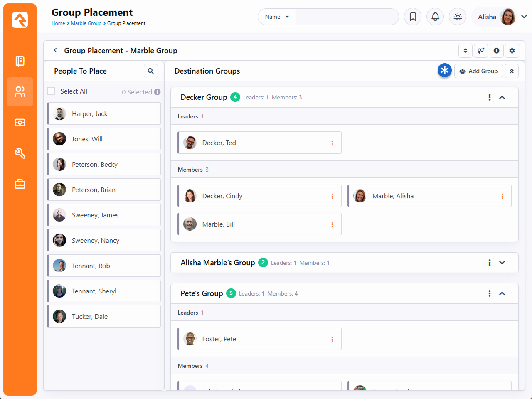532x399 pixels.
Task: Tick the Select All checkbox
Action: 52,91
